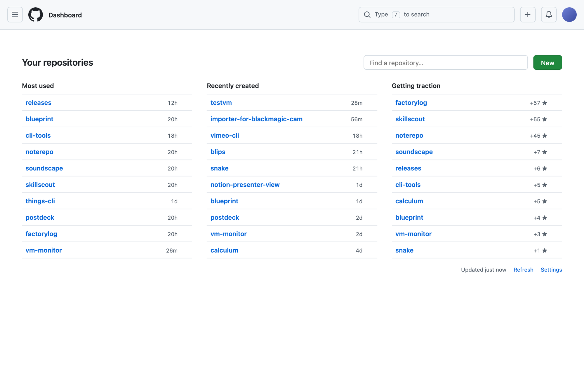Image resolution: width=584 pixels, height=392 pixels.
Task: Open testvm repository
Action: tap(221, 103)
